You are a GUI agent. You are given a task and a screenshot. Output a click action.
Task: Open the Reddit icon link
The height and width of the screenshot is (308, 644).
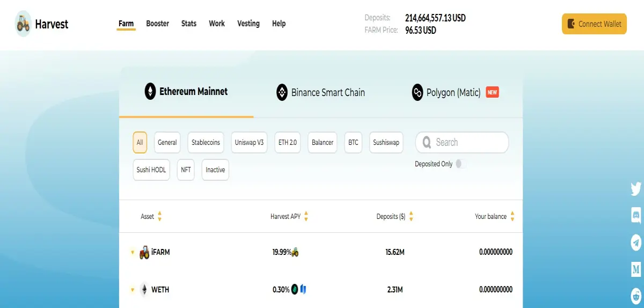click(636, 296)
